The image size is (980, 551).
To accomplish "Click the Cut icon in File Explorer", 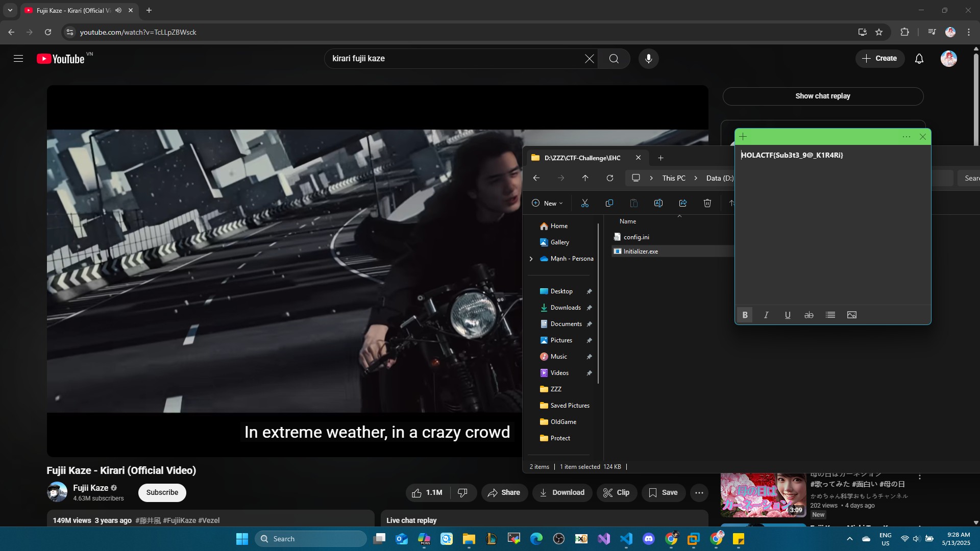I will coord(585,203).
